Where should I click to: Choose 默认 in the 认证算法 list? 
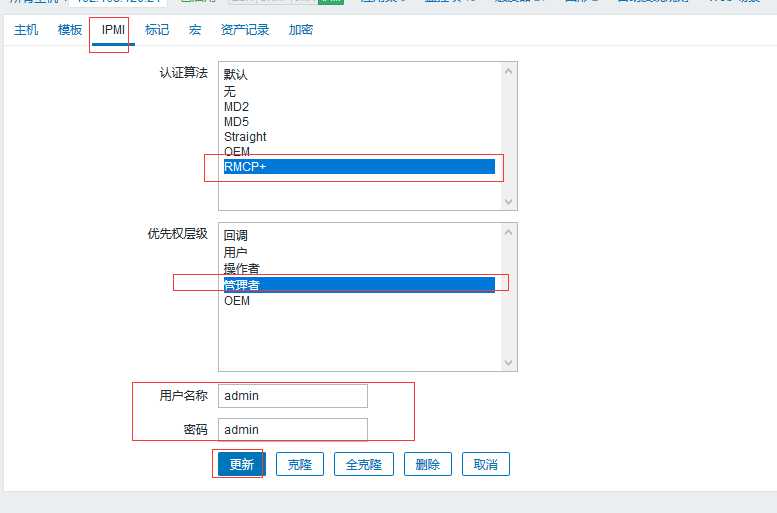(x=359, y=74)
